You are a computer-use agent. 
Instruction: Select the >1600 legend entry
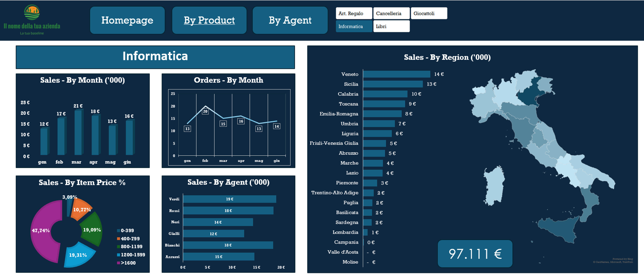click(126, 263)
